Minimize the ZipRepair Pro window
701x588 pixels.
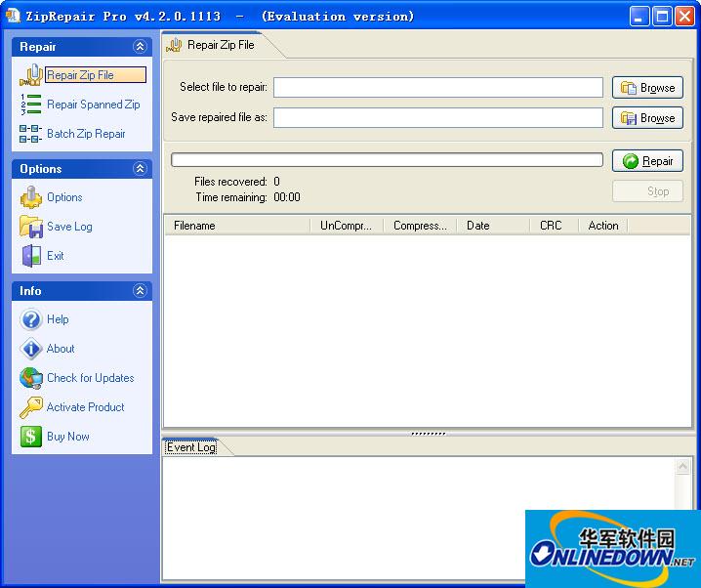(x=639, y=17)
